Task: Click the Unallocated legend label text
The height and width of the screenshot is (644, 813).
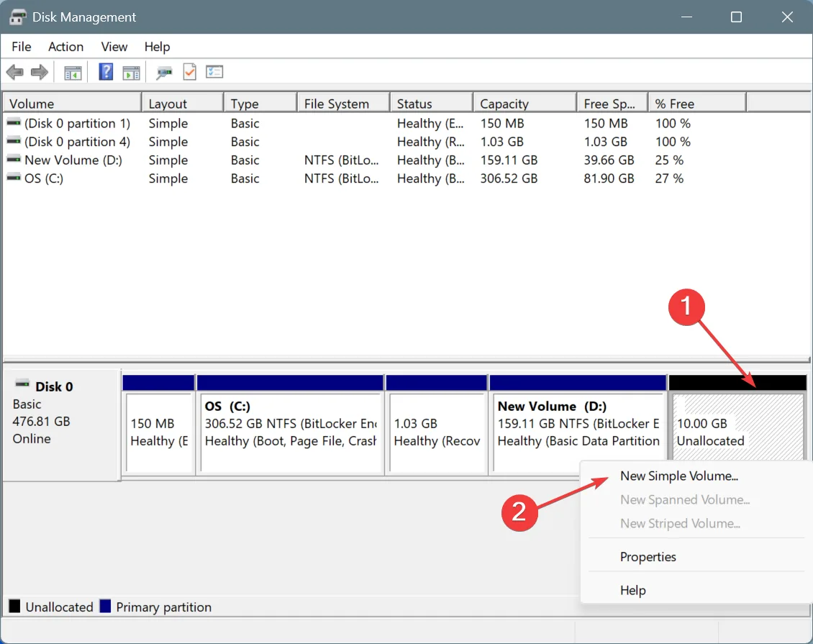Action: [59, 607]
